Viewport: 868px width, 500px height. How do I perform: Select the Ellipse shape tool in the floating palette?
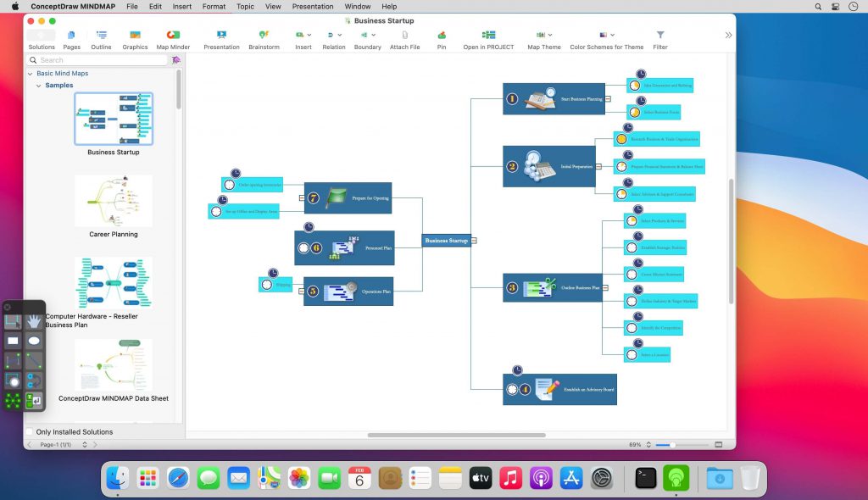pyautogui.click(x=34, y=340)
